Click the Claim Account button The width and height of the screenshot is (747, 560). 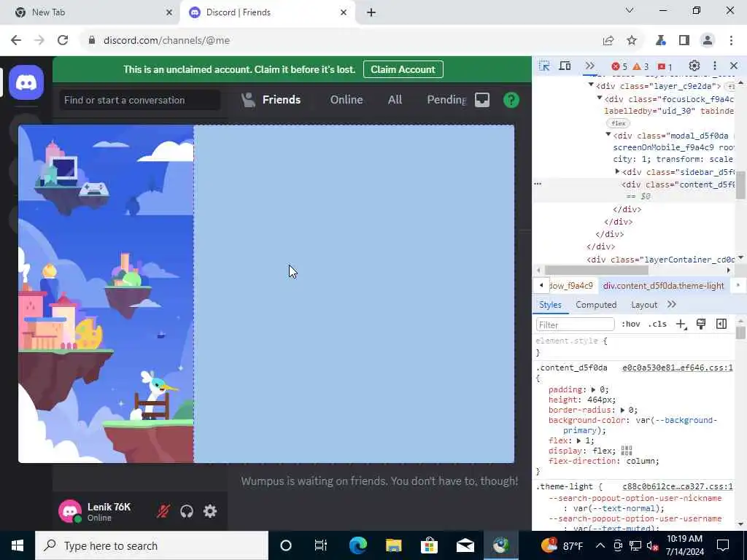pyautogui.click(x=403, y=69)
